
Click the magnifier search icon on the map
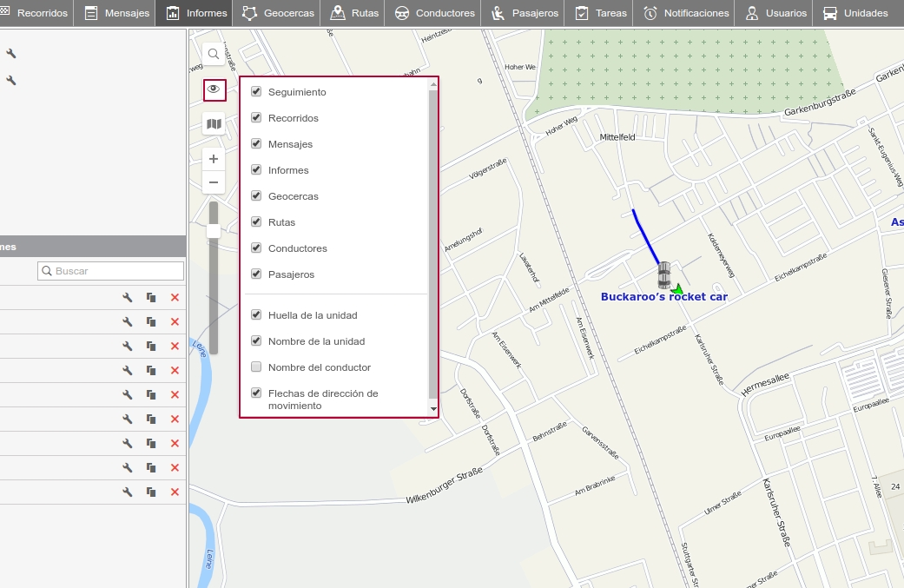[214, 54]
